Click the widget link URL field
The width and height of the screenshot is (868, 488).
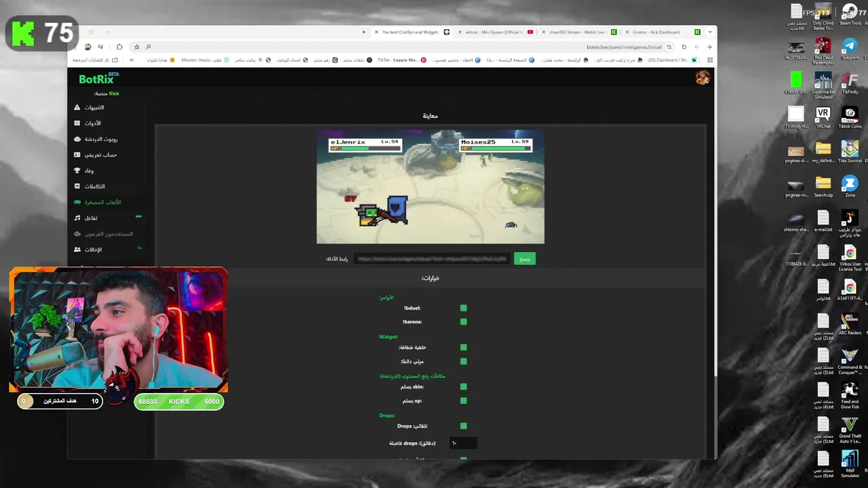click(431, 259)
